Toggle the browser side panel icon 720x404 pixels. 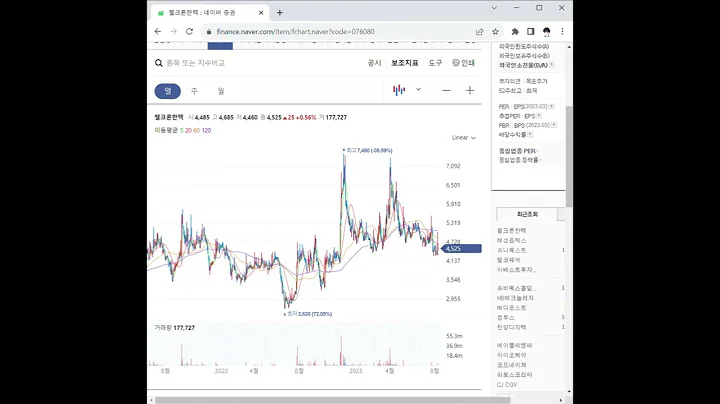coord(530,32)
